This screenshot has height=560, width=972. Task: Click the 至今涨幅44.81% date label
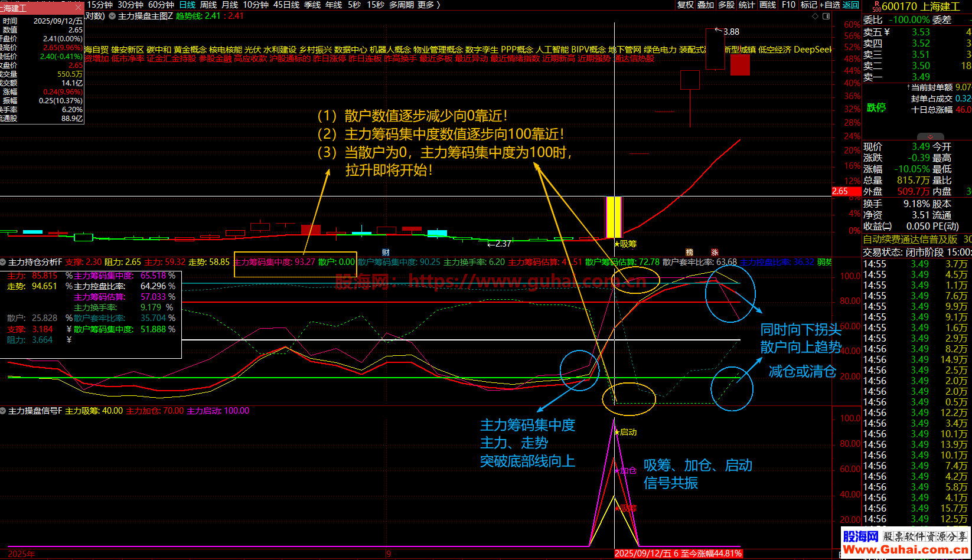(678, 554)
